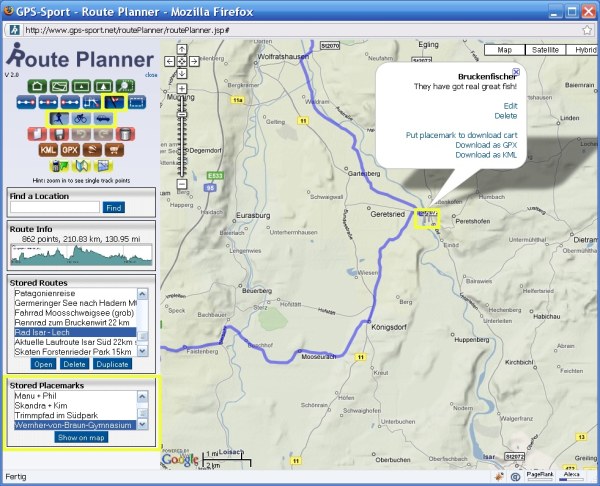Viewport: 600px width, 486px height.
Task: Click Put placemark to download cart
Action: (461, 135)
